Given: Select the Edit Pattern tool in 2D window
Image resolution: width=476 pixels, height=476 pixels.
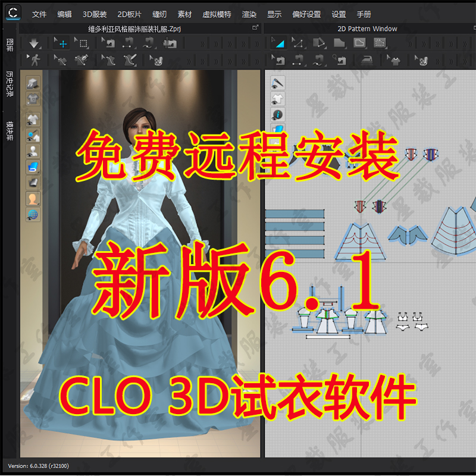Looking at the screenshot, I should point(278,43).
